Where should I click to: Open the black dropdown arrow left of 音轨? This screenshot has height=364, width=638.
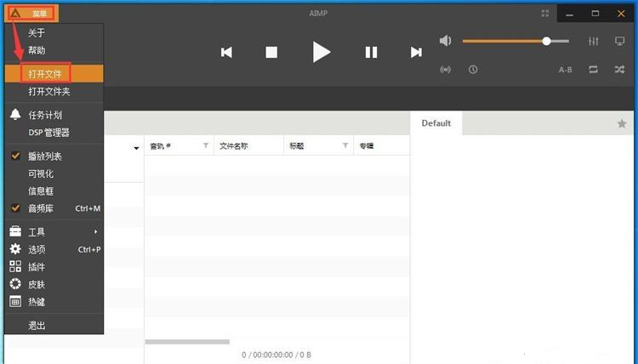coord(136,148)
